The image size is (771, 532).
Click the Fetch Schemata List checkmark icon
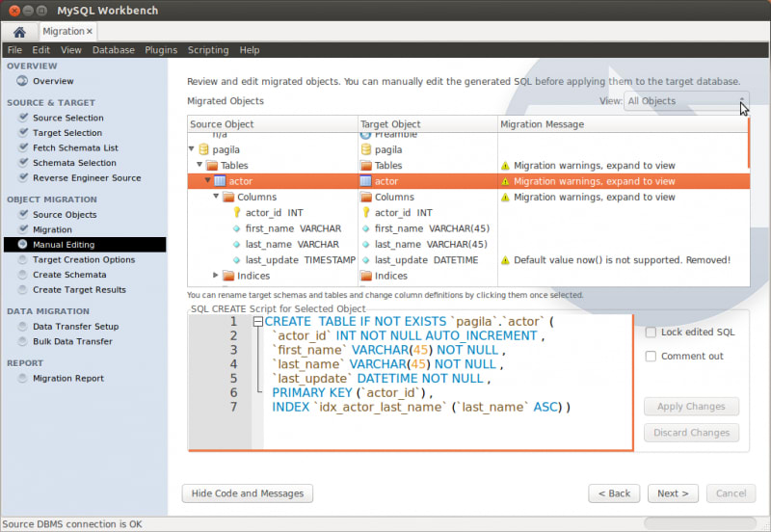(x=23, y=147)
